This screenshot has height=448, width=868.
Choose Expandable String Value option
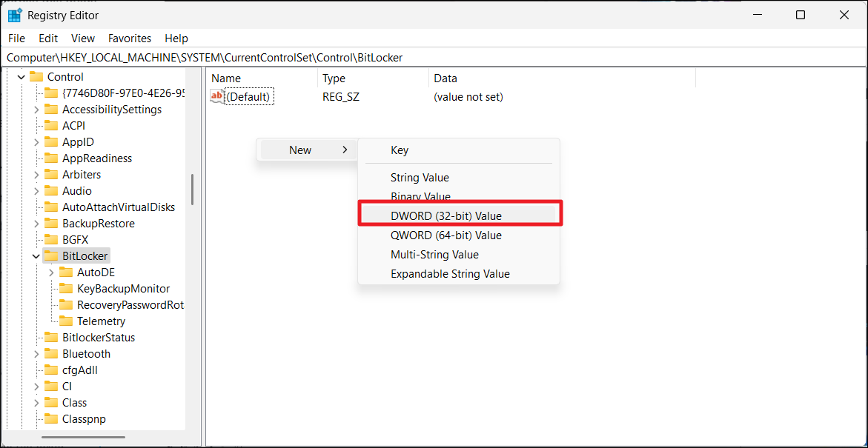459,274
